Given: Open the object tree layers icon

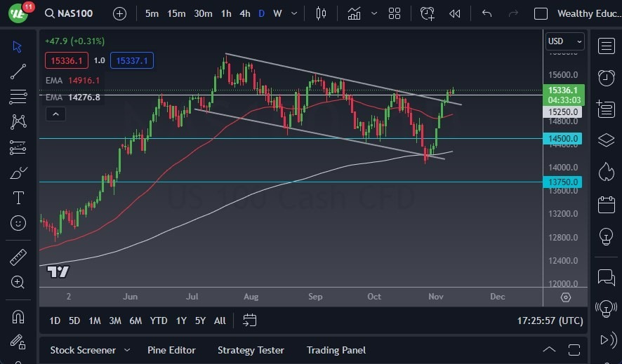Looking at the screenshot, I should (606, 140).
